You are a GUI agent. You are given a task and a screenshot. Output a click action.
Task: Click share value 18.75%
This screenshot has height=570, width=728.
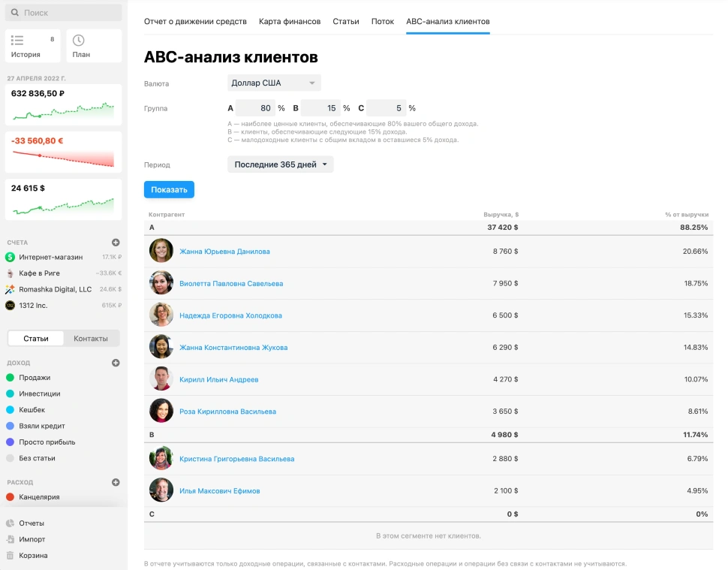(x=696, y=283)
